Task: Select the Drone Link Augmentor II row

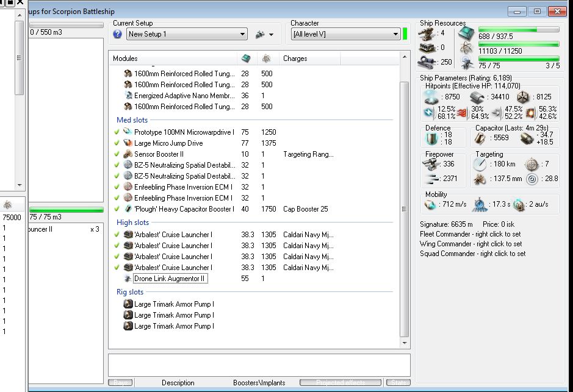Action: [x=254, y=279]
